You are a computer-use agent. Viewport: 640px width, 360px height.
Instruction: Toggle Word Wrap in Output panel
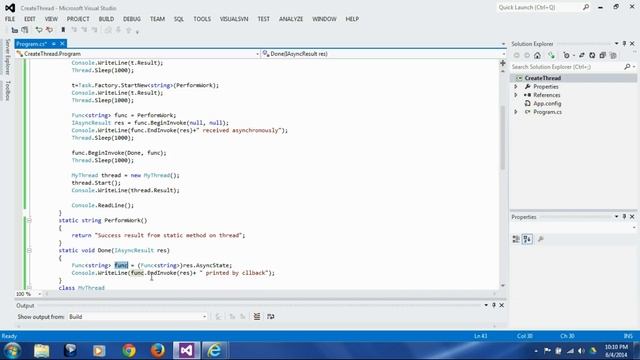[271, 317]
